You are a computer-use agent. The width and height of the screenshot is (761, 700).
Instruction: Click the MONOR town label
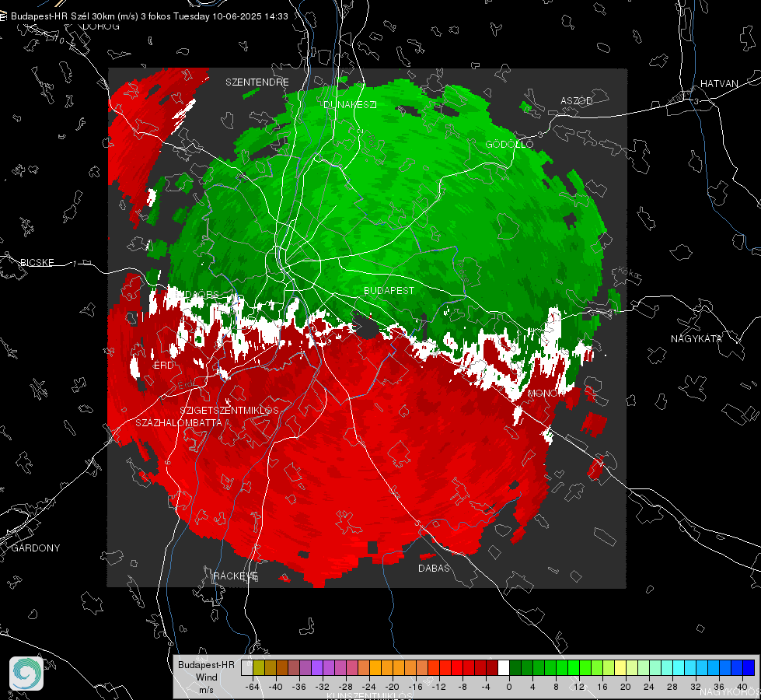click(546, 393)
